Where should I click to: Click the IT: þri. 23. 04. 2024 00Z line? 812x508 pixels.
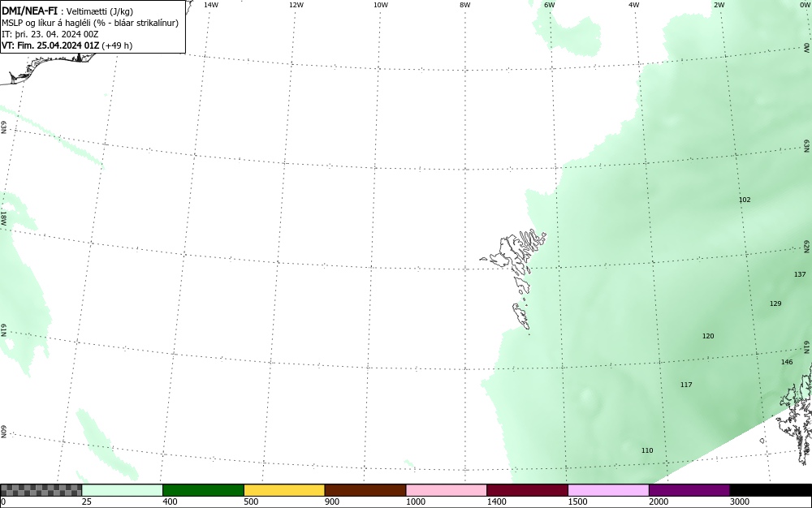[x=50, y=34]
